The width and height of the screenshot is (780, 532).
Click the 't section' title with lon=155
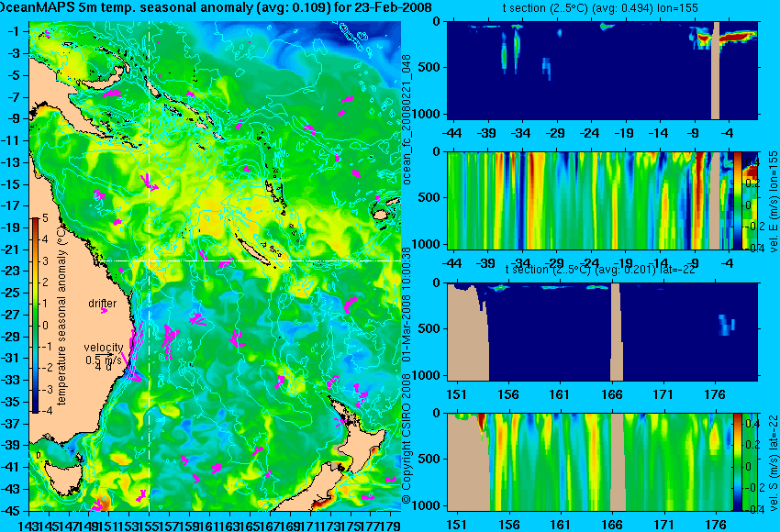(x=600, y=8)
